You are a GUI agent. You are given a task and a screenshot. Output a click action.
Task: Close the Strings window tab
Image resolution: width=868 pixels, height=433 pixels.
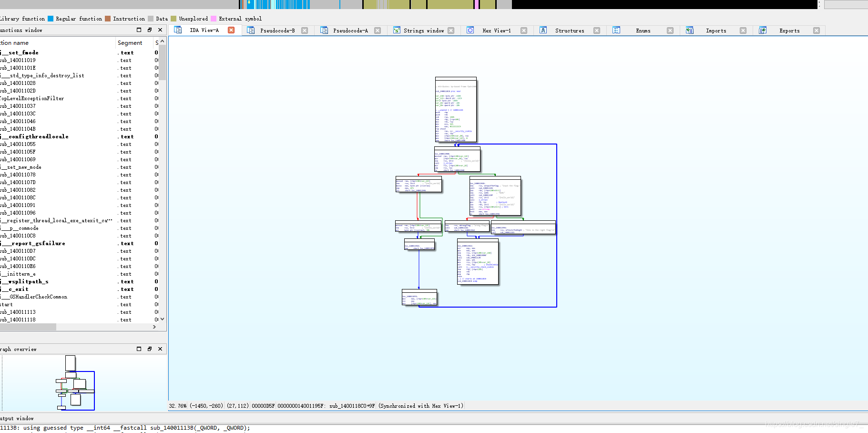tap(451, 31)
